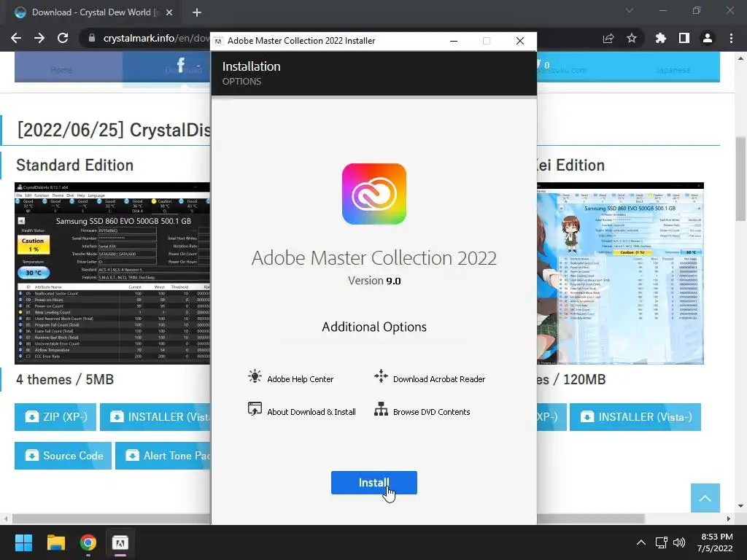The height and width of the screenshot is (560, 747).
Task: Click the share page icon in Chrome
Action: pos(608,38)
